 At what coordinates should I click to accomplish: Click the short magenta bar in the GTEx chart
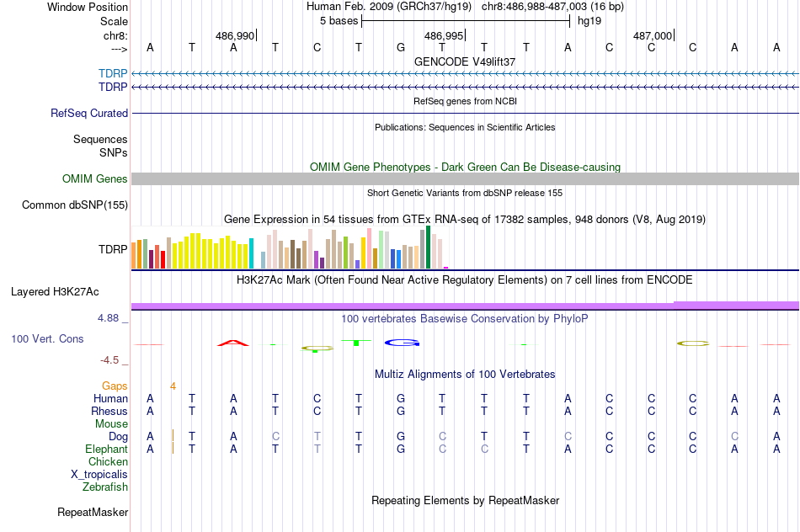click(x=446, y=268)
